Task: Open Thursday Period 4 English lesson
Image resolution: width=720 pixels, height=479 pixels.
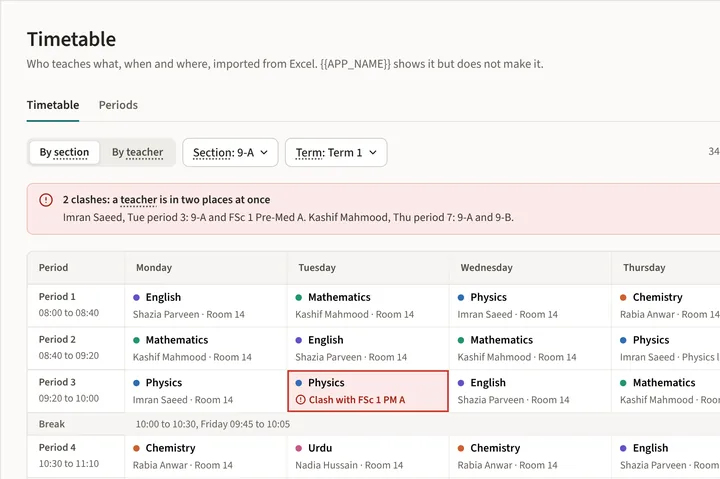Action: [666, 456]
